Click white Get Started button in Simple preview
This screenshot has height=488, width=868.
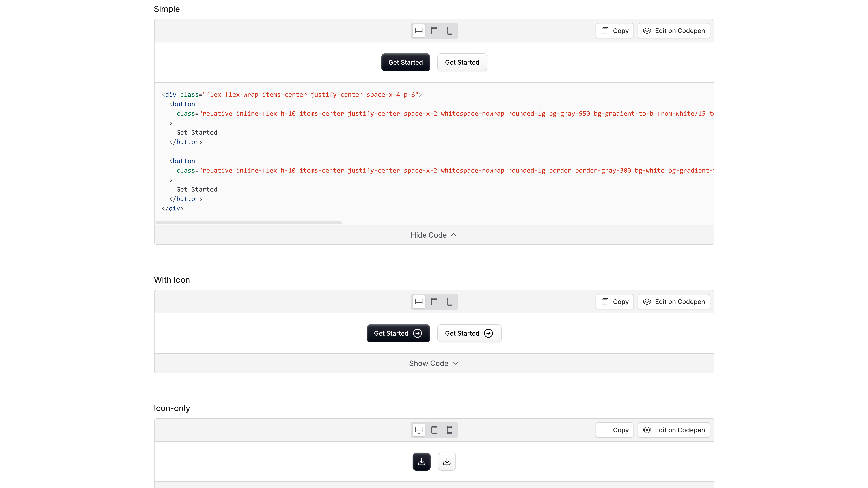(x=462, y=62)
